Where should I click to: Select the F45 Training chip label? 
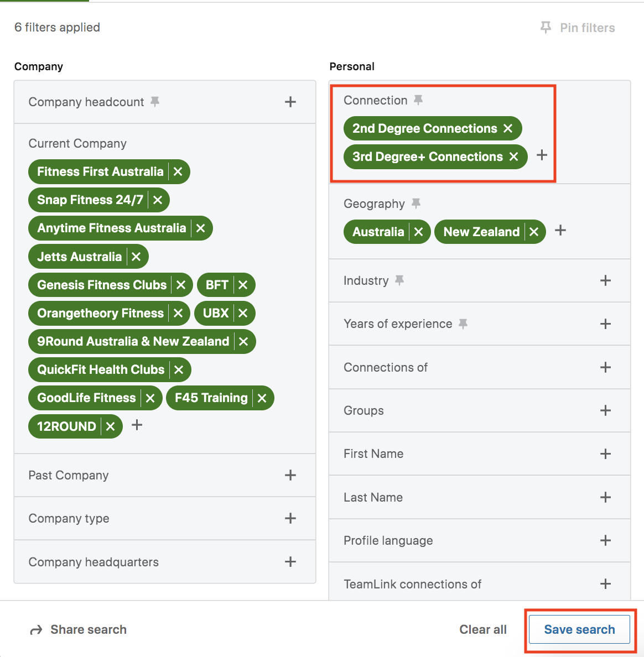(x=211, y=398)
